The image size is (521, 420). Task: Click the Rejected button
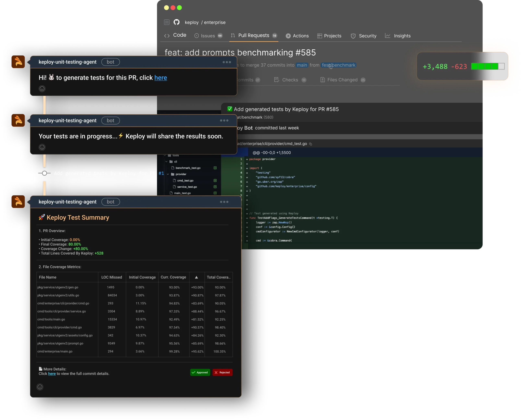[x=222, y=372]
